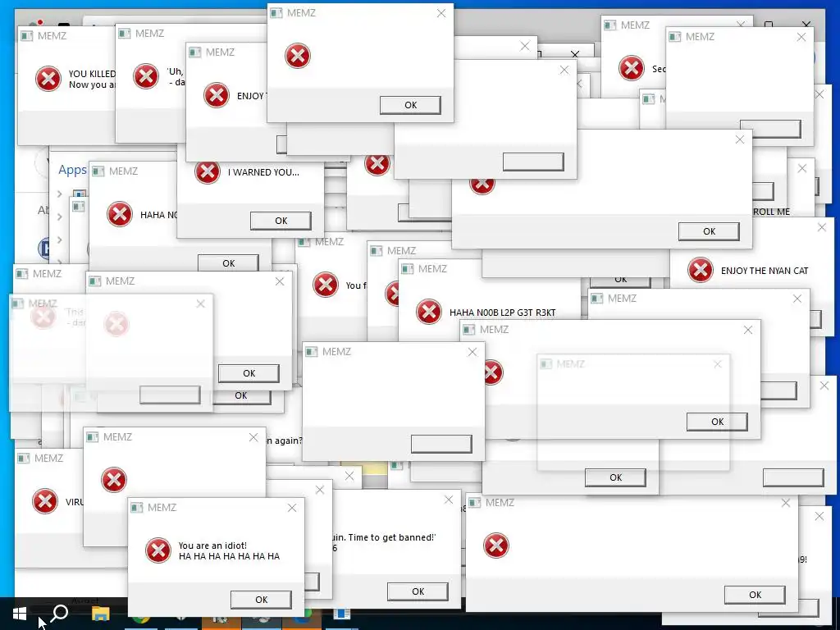Click the 'I WARNED YOU...' message text
The height and width of the screenshot is (630, 840).
point(263,172)
